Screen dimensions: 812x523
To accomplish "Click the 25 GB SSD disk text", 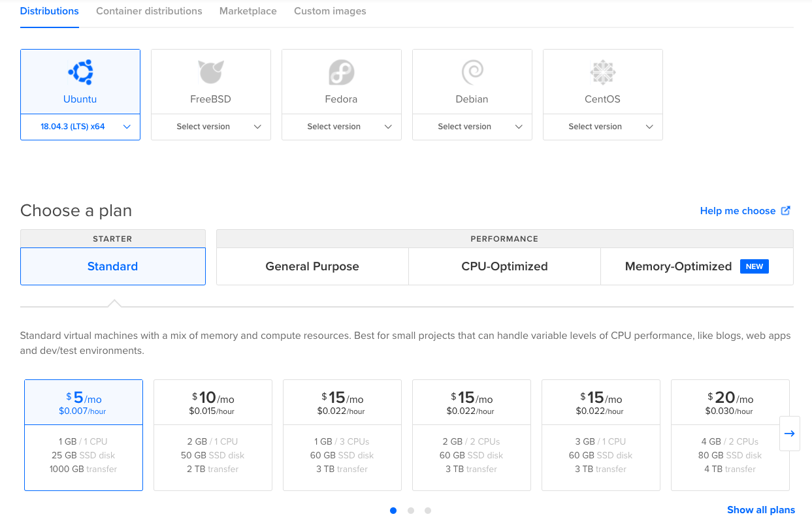I will tap(84, 455).
